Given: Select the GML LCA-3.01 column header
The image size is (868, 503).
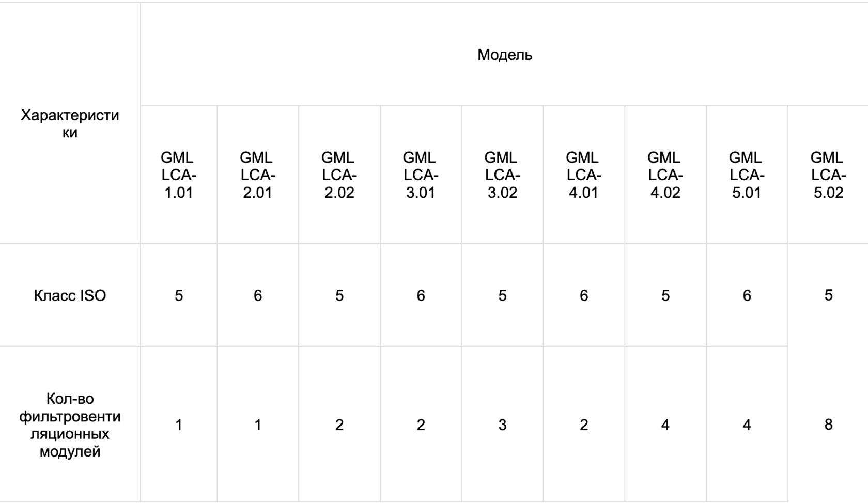Looking at the screenshot, I should tap(421, 175).
